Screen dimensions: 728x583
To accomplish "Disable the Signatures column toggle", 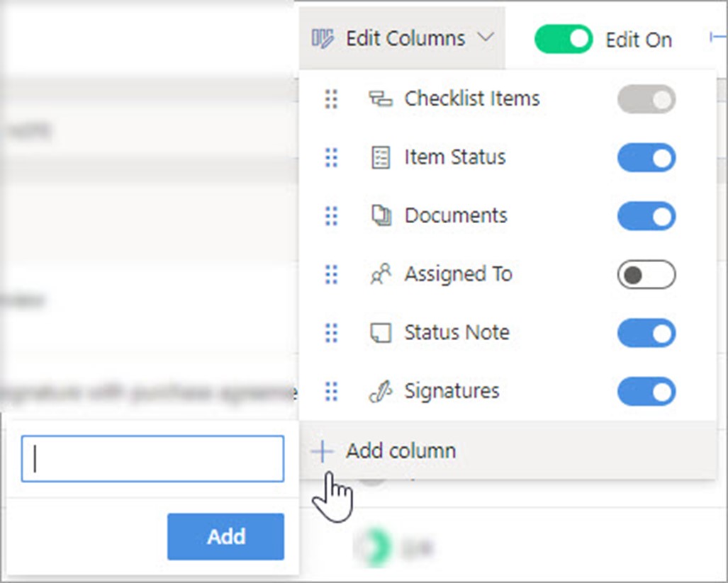I will [646, 390].
